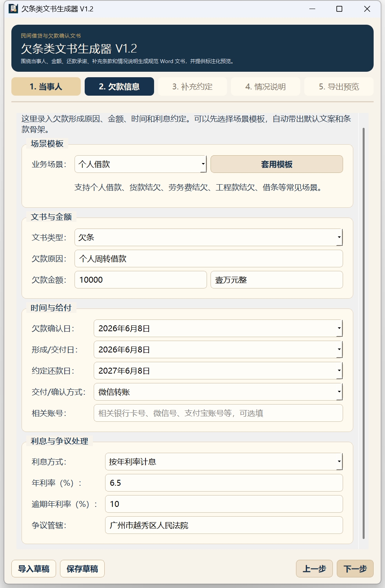Open the 形成/交付日 date dropdown

point(218,350)
